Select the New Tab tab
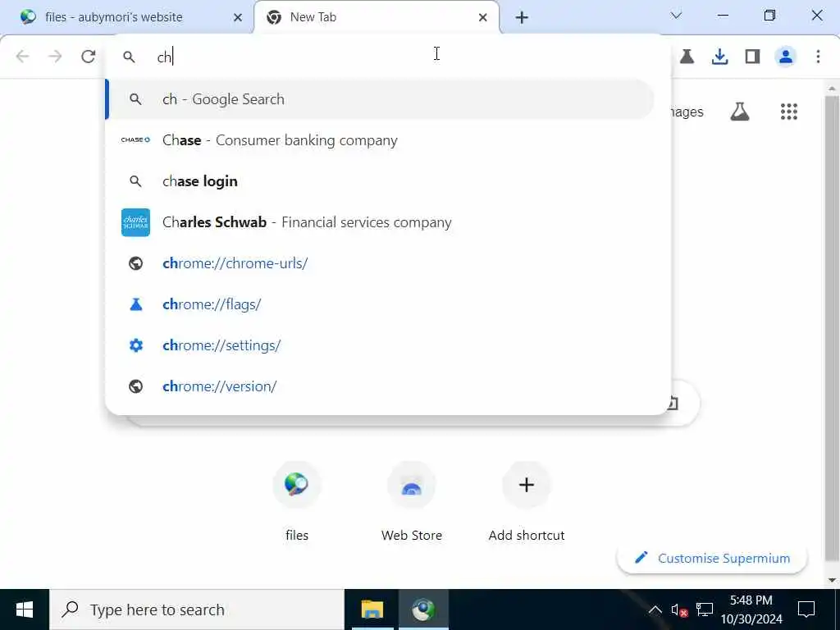Screen dimensions: 840x630 pos(377,17)
